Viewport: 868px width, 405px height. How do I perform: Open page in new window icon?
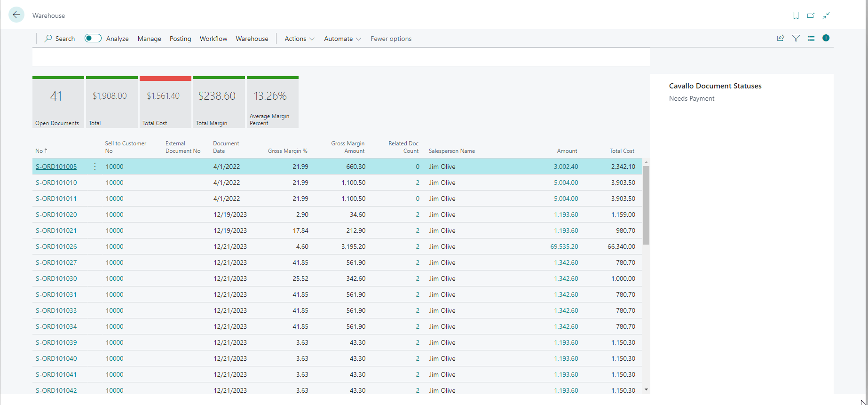tap(811, 16)
